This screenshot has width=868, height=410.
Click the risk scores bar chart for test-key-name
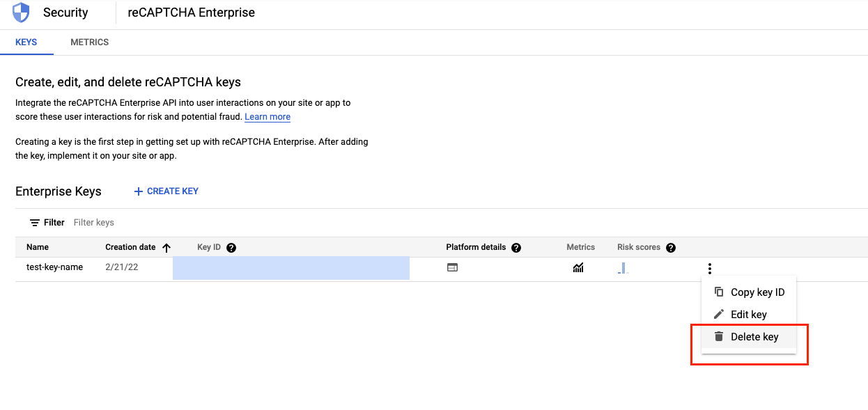tap(623, 267)
